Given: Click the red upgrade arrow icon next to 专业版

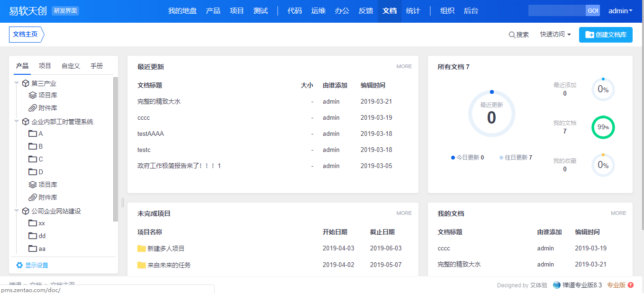Looking at the screenshot, I should coord(630,285).
